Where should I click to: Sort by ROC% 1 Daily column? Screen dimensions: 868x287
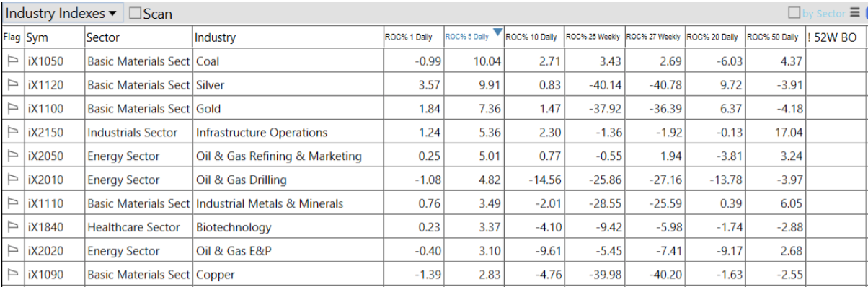[x=412, y=37]
